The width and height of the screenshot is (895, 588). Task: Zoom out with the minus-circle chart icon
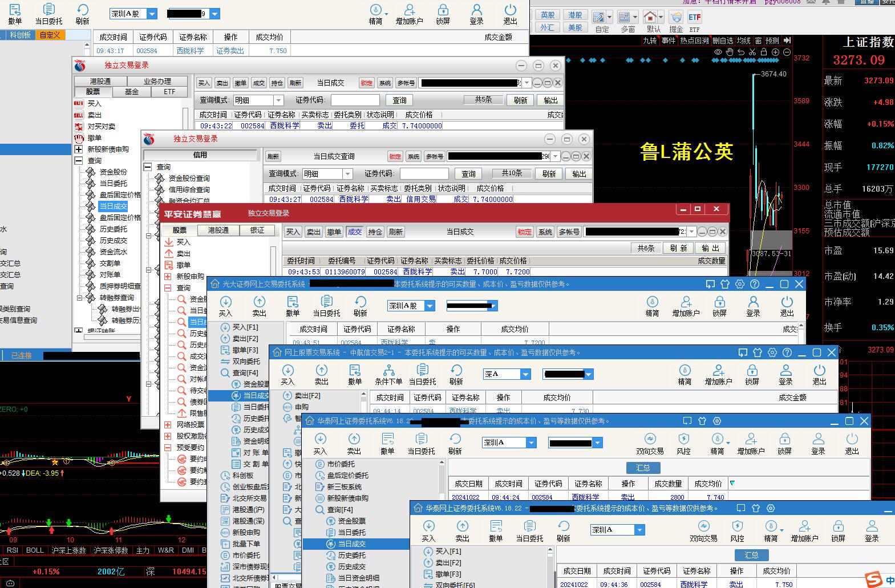[787, 52]
